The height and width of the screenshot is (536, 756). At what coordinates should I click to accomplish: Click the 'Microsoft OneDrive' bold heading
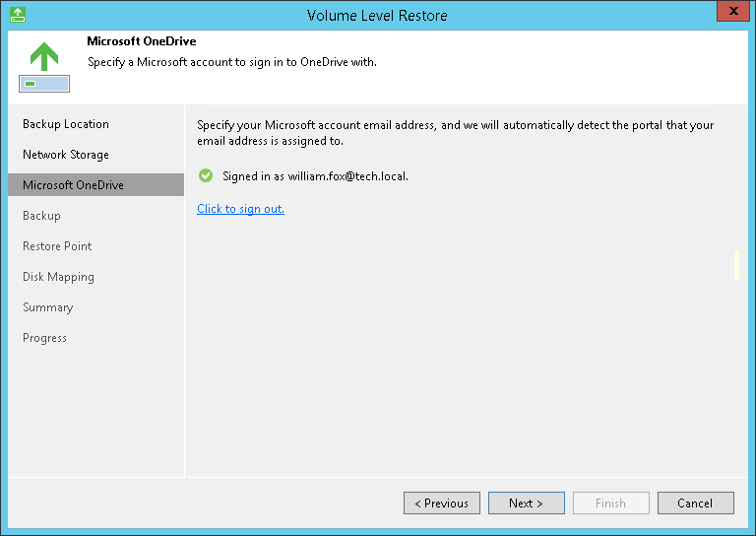142,41
